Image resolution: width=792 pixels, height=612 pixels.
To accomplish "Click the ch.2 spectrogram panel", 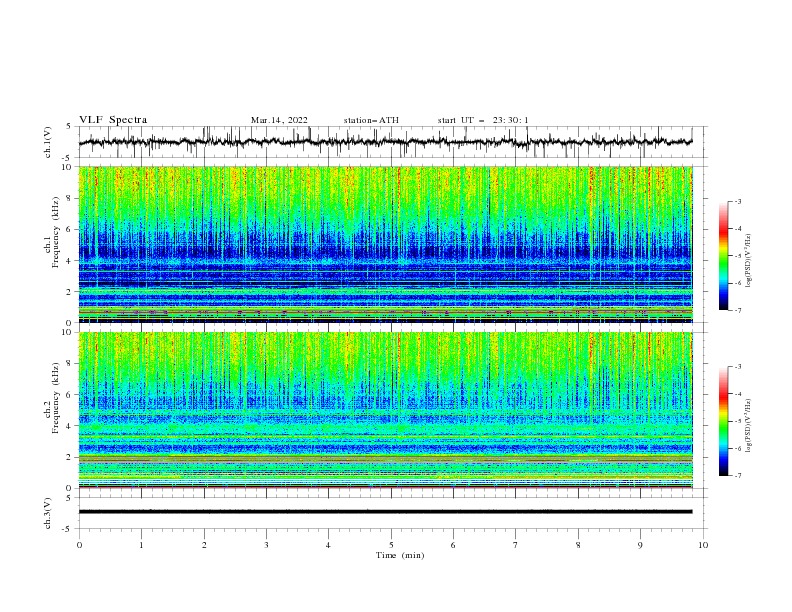I will tap(385, 410).
